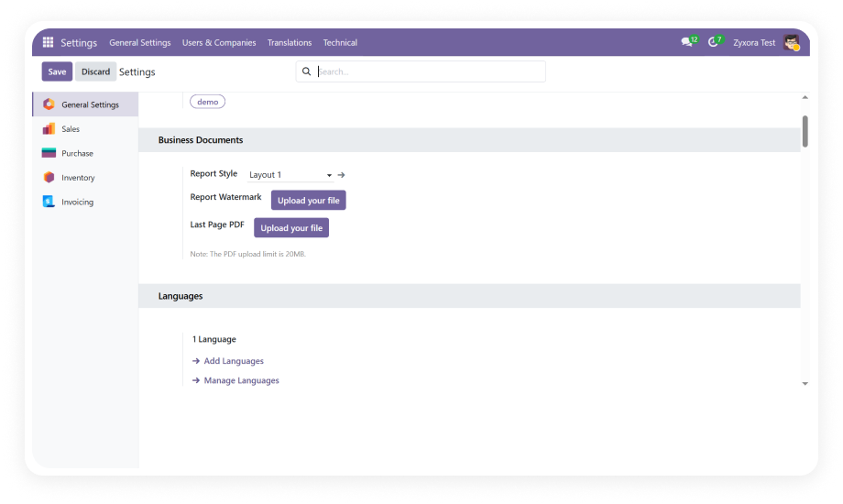Select the Invoicing settings section label
This screenshot has width=843, height=504.
point(77,203)
